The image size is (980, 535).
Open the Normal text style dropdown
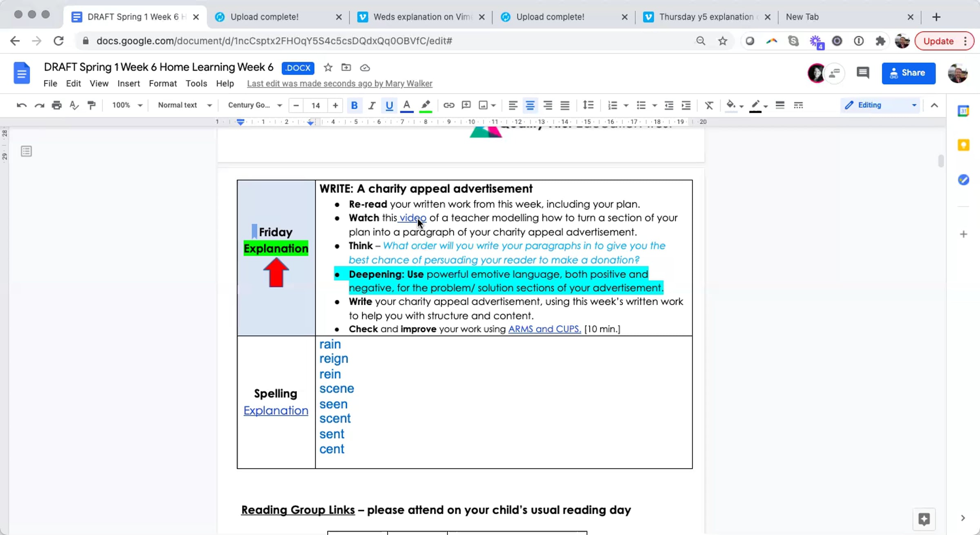185,105
